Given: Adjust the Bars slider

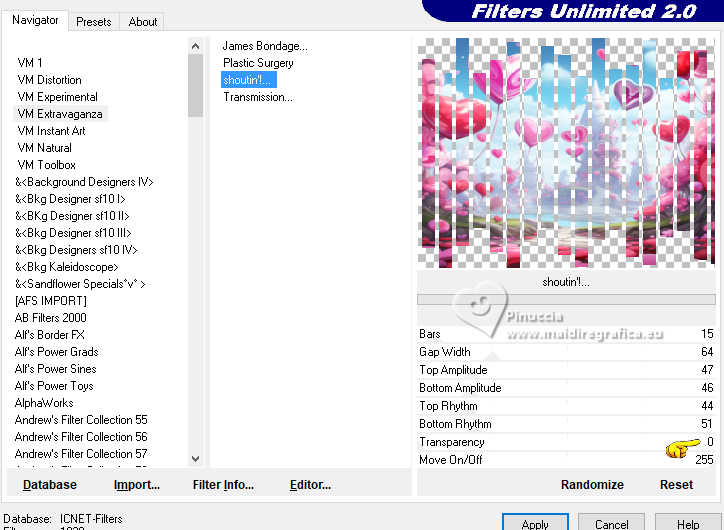Looking at the screenshot, I should [566, 334].
